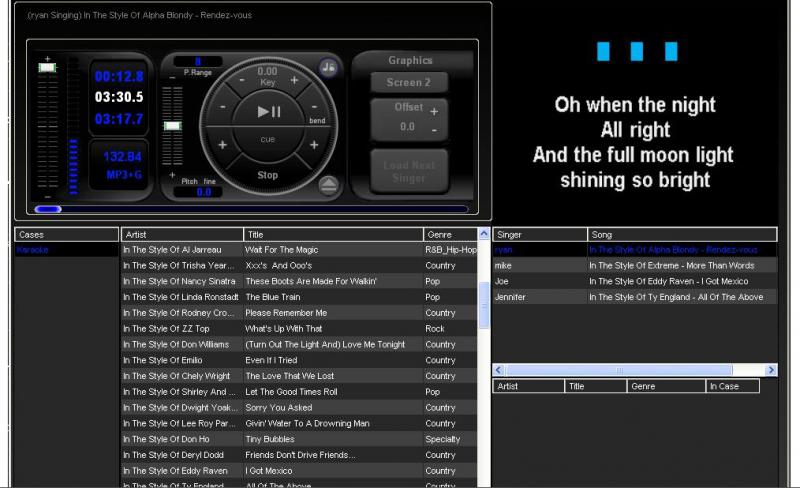
Task: Click the song progress bar
Action: pos(251,209)
